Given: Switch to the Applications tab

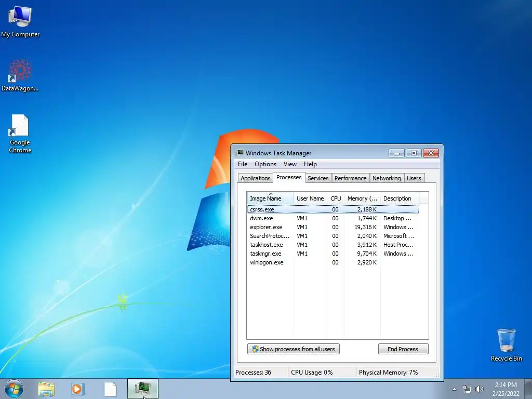Looking at the screenshot, I should (256, 178).
